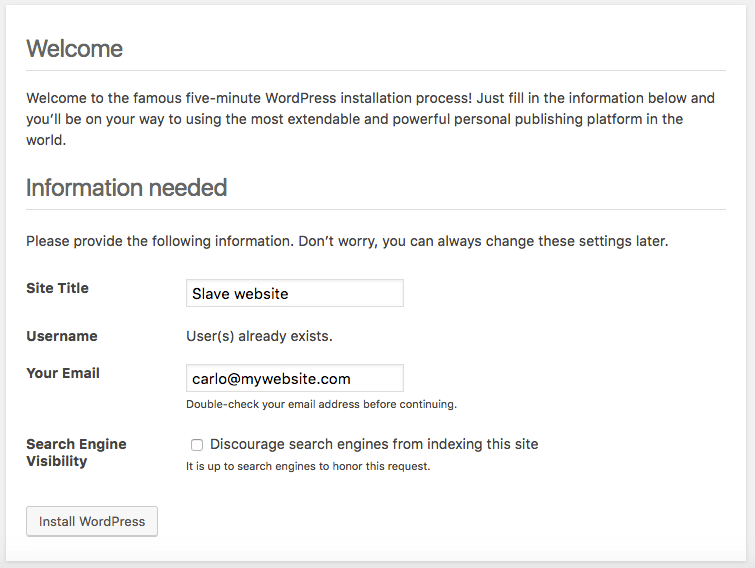Click the Username label
This screenshot has width=755, height=568.
coord(62,336)
